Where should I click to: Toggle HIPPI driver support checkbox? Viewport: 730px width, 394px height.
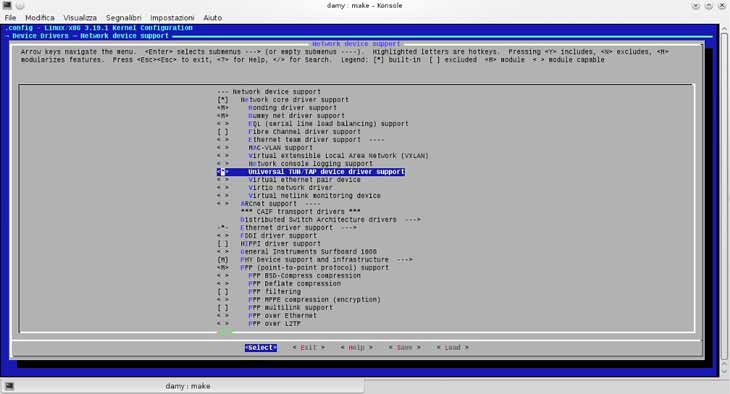tap(223, 244)
